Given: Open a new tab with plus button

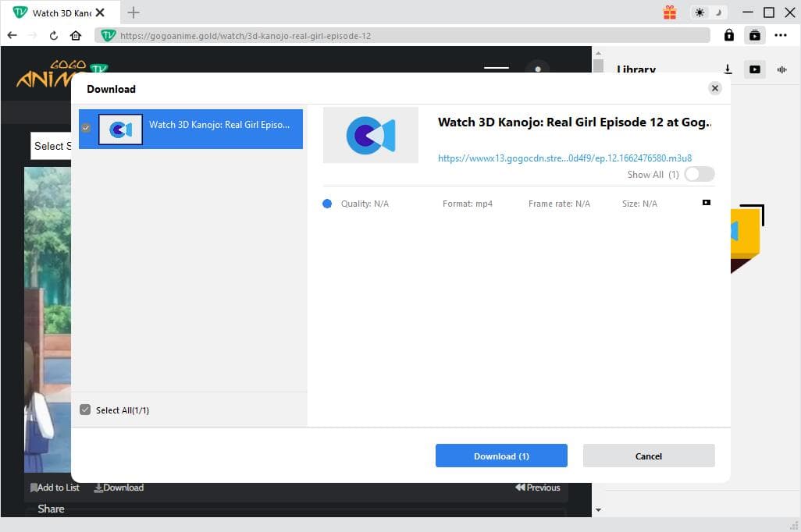Looking at the screenshot, I should [133, 12].
